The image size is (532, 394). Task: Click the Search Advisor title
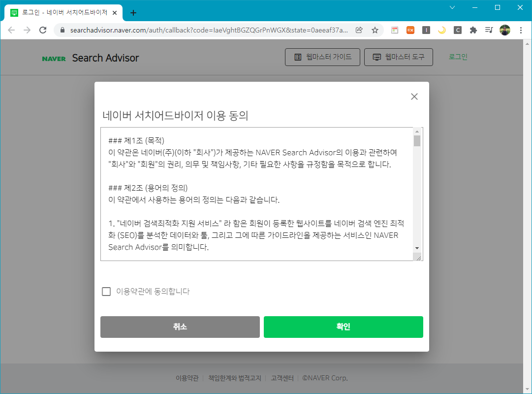tap(105, 58)
